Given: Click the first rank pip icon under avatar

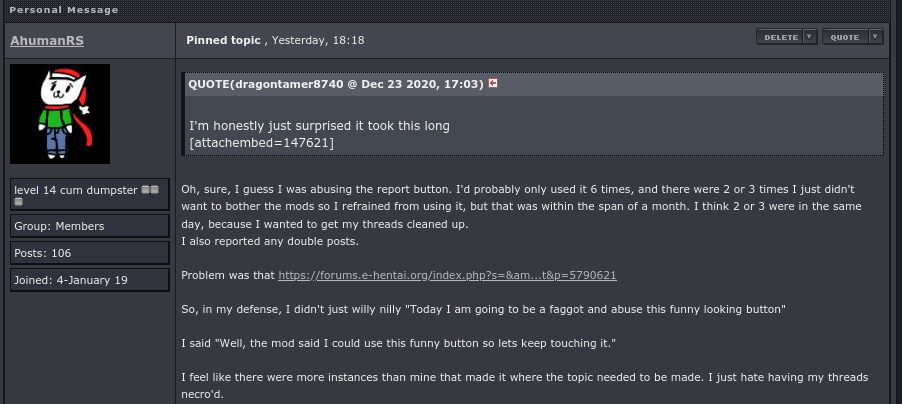Looking at the screenshot, I should click(x=146, y=189).
